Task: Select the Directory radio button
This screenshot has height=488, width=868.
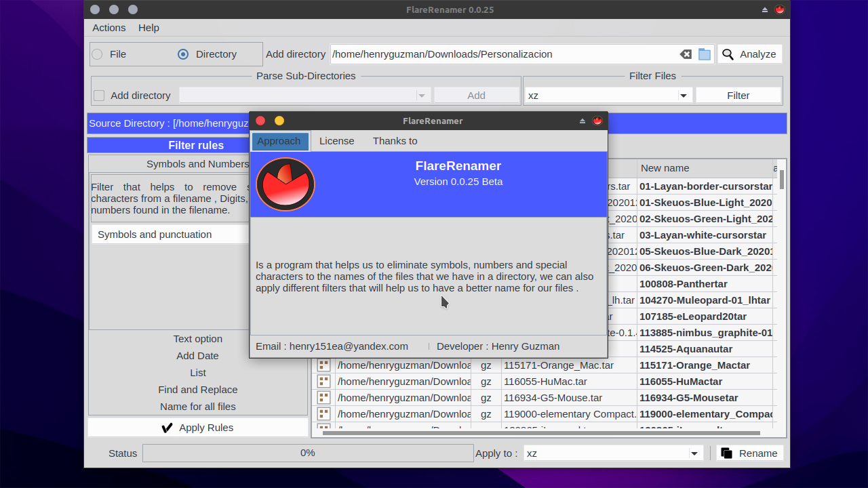Action: (x=183, y=54)
